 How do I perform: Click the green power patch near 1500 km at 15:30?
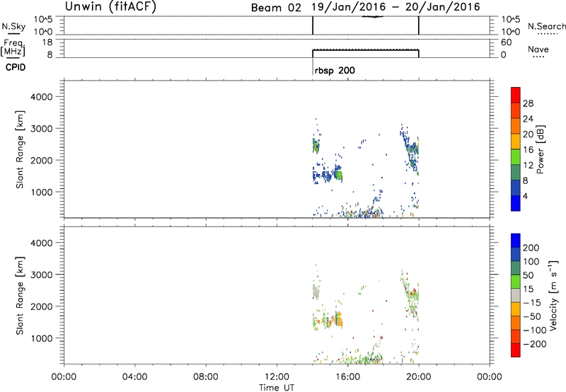tap(339, 174)
